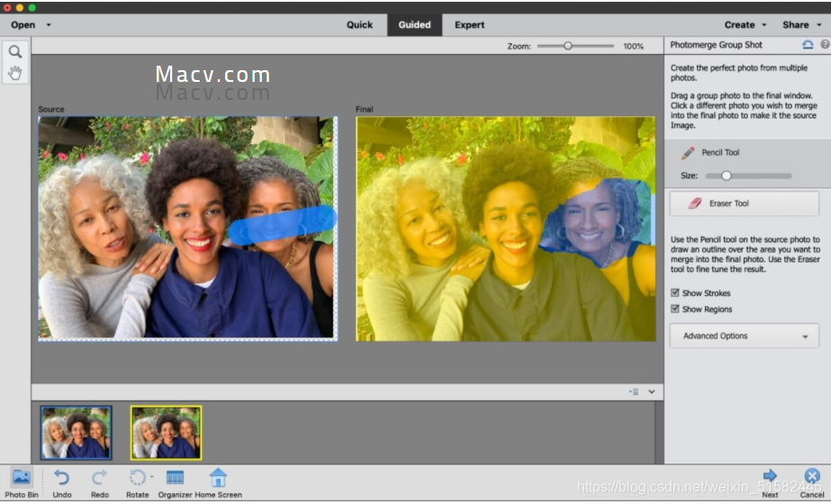Click the yellow minimize window button

pyautogui.click(x=20, y=7)
